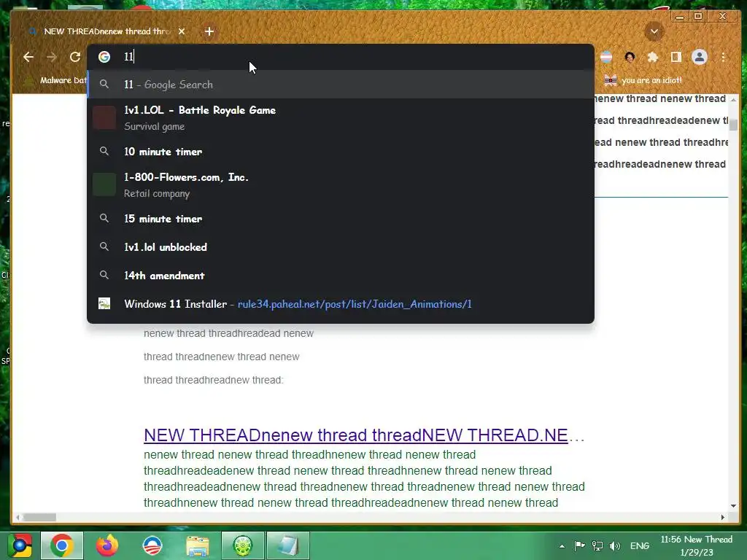Focus the address bar containing 11
Screen dimensions: 747x560
coord(341,57)
